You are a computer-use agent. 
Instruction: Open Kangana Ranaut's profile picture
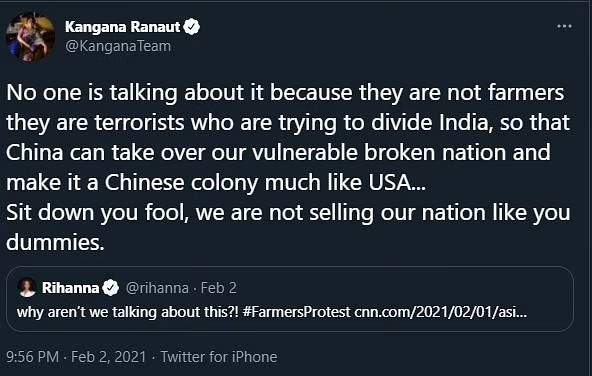tap(30, 37)
